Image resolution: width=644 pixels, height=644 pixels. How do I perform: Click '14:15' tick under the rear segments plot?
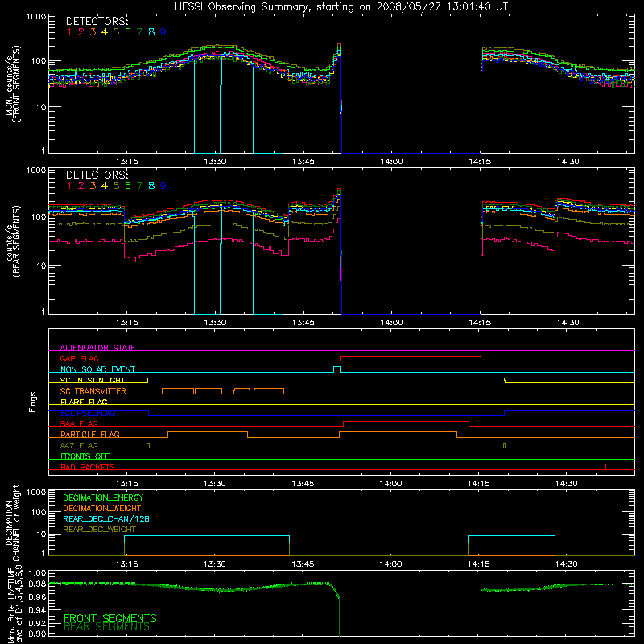[x=480, y=323]
